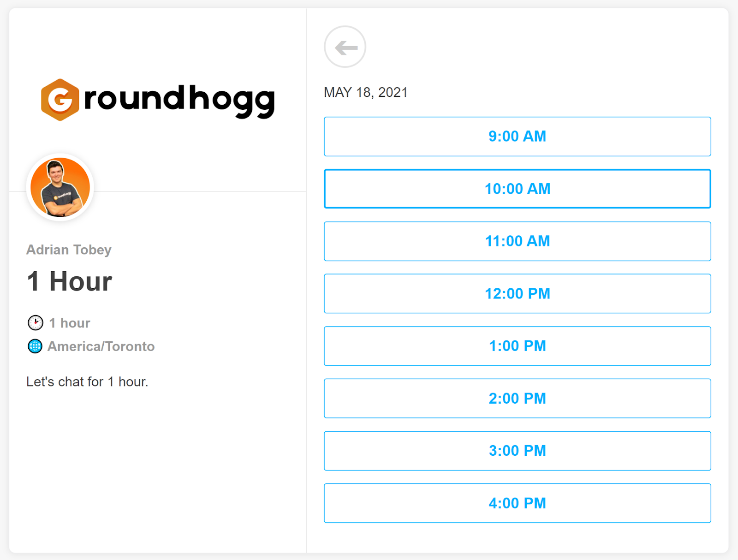The width and height of the screenshot is (738, 560).
Task: Click the 1 hour duration label
Action: click(70, 323)
